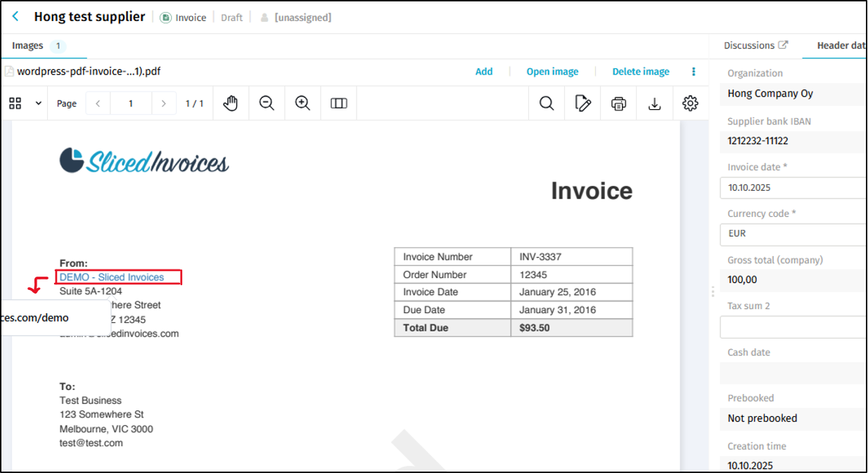
Task: Click the Open image link
Action: click(552, 72)
